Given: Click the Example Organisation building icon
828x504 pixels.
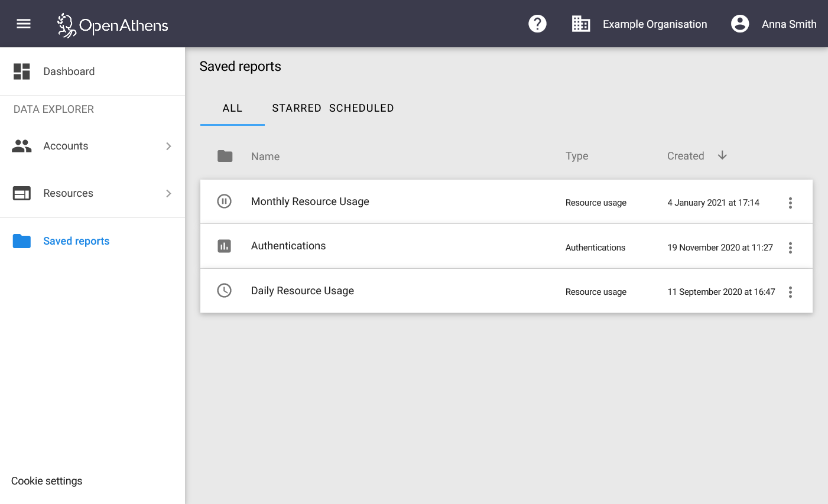Looking at the screenshot, I should (x=580, y=24).
